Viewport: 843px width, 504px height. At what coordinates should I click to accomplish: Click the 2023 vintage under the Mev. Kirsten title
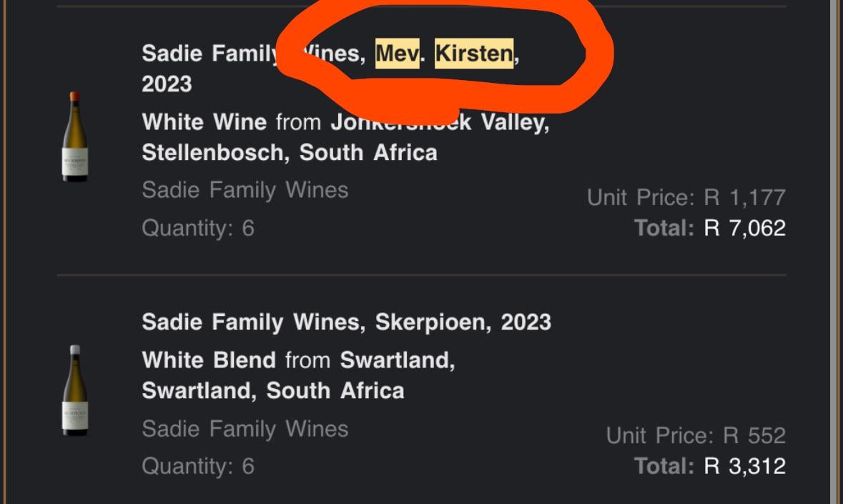click(167, 84)
